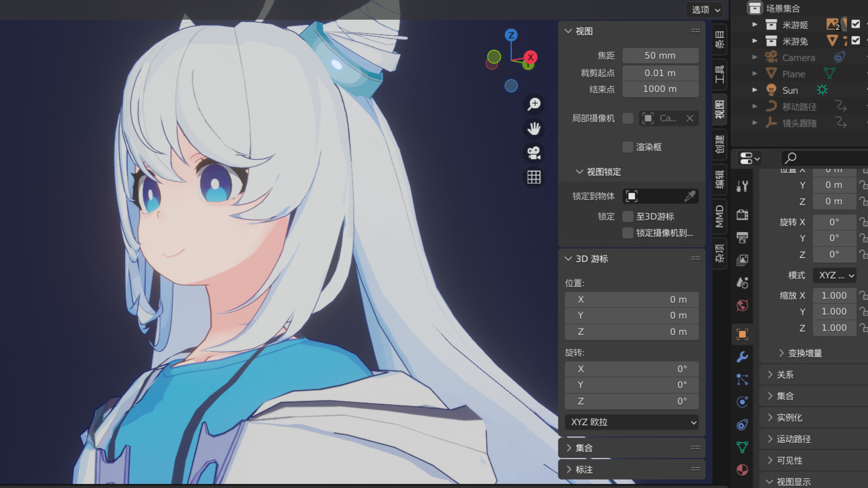
Task: Click the 焦距 50 mm value field
Action: pos(660,55)
